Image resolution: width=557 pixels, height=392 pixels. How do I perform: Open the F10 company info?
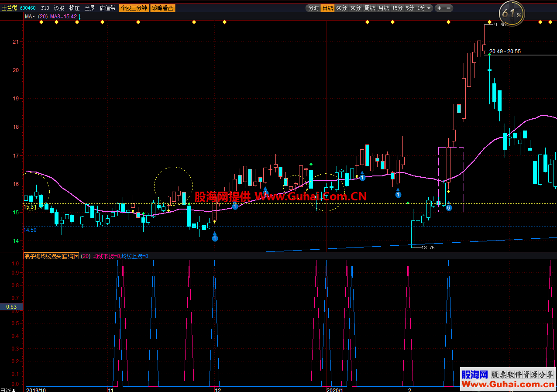pos(45,8)
